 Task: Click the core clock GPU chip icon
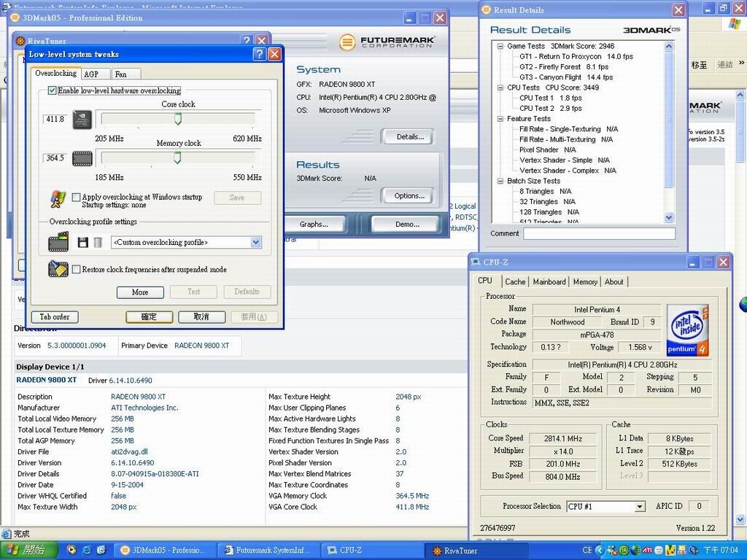click(x=82, y=120)
